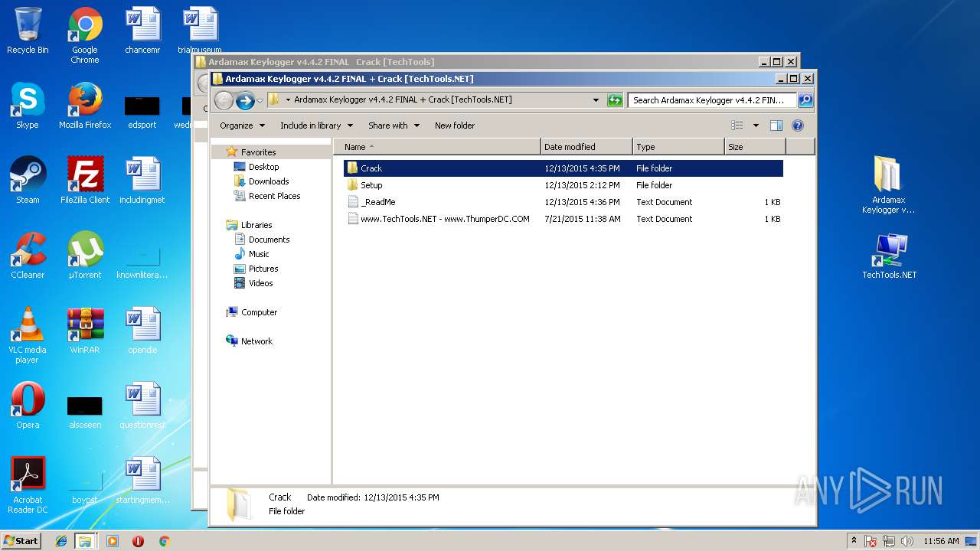This screenshot has width=980, height=551.
Task: Click the New folder button
Action: 455,126
